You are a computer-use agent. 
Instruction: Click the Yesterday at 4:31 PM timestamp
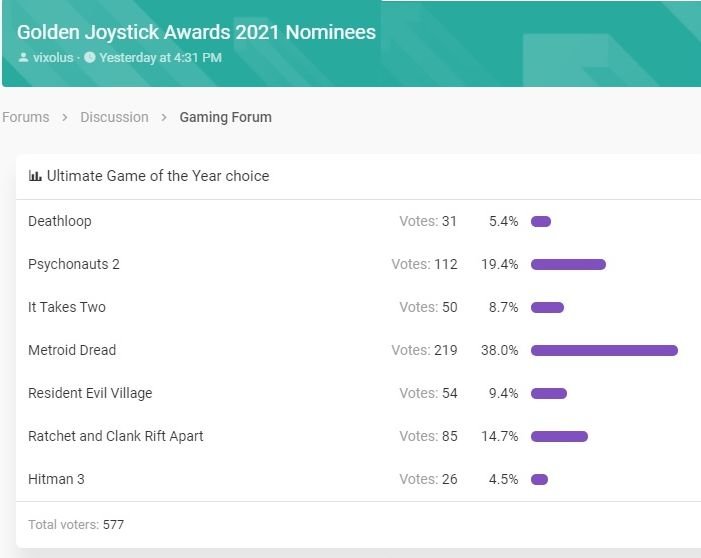[x=160, y=58]
